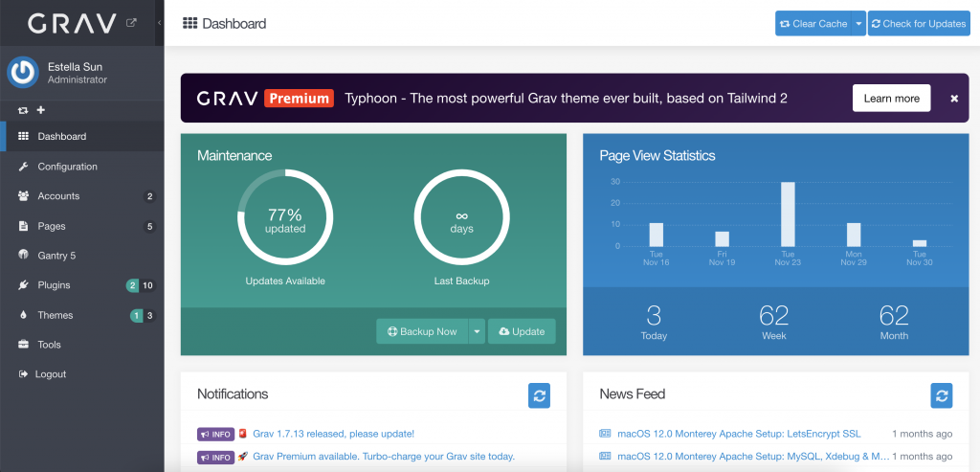Viewport: 980px width, 472px height.
Task: Click the Themes droplet icon
Action: click(x=23, y=315)
